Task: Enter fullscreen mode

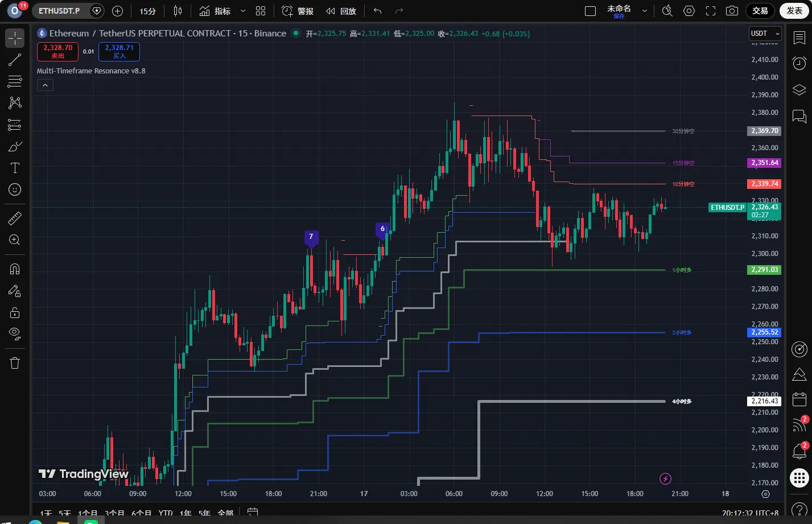Action: pyautogui.click(x=711, y=11)
